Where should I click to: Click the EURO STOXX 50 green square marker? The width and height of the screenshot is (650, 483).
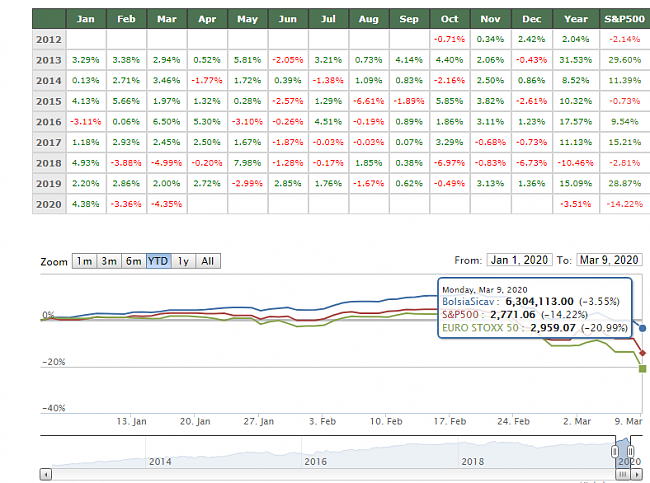(x=643, y=369)
